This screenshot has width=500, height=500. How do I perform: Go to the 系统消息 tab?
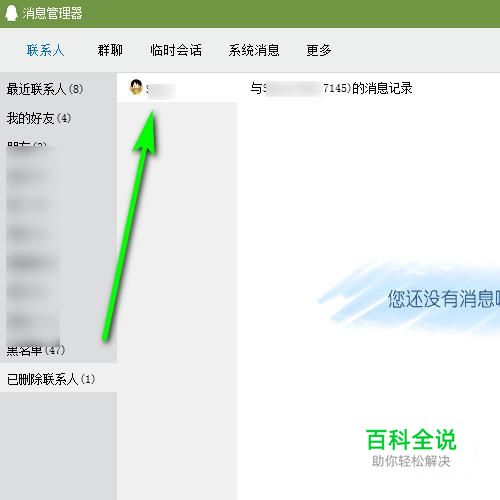pyautogui.click(x=254, y=50)
